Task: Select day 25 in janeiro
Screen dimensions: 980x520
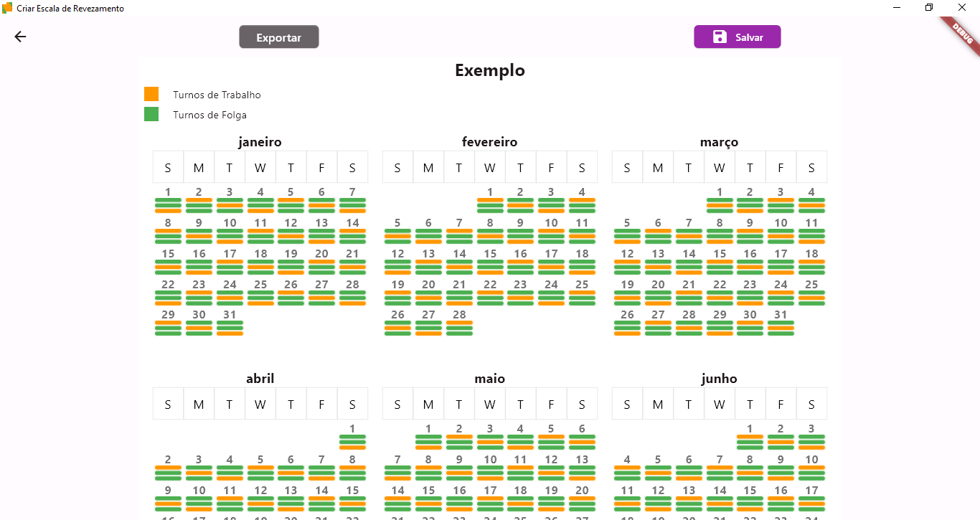Action: click(x=260, y=285)
